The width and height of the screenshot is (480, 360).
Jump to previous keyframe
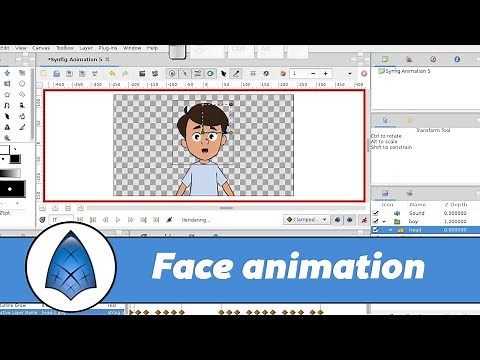[x=93, y=220]
